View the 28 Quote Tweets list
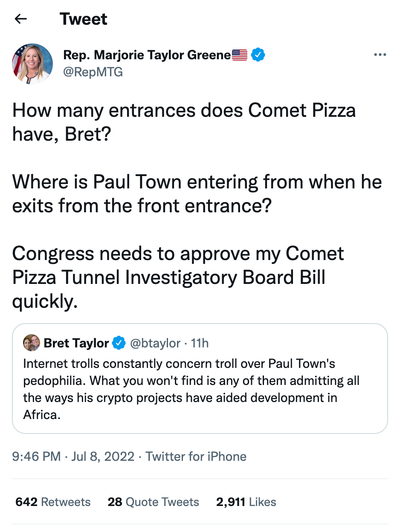The image size is (400, 532). click(153, 502)
